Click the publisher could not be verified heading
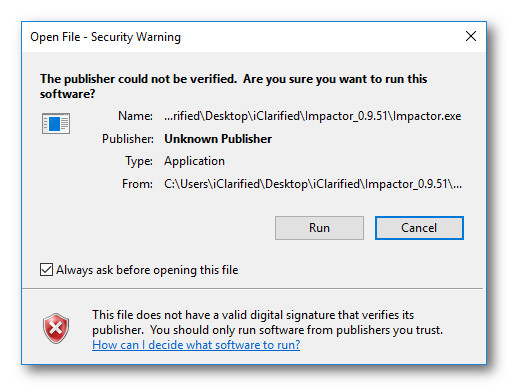Viewport: 508px width, 386px height. [233, 86]
